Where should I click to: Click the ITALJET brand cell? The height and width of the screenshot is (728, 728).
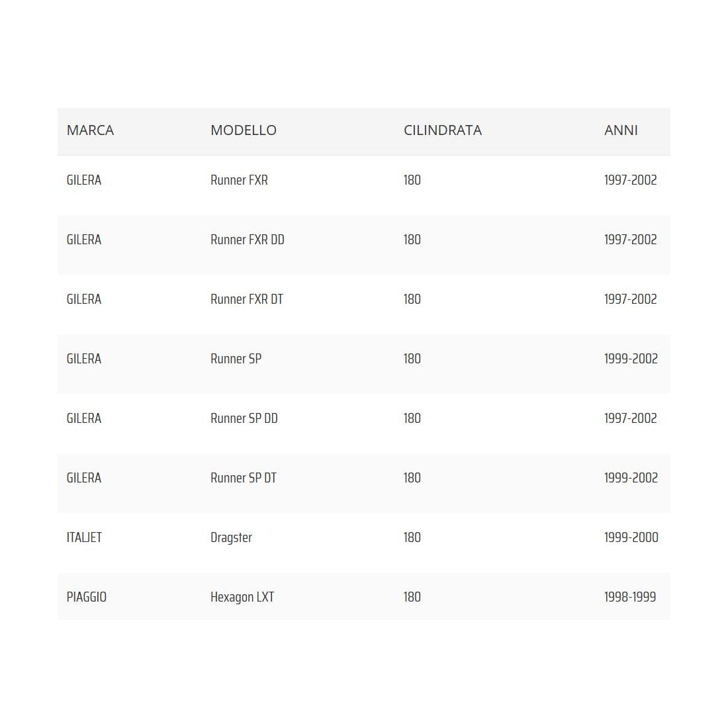(x=84, y=537)
